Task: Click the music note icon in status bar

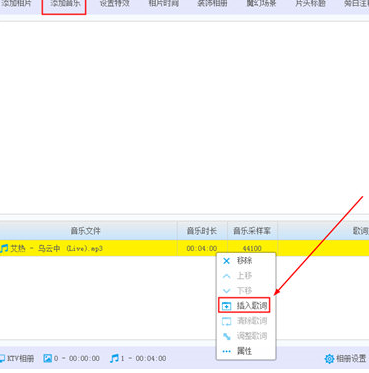Action: 114,358
